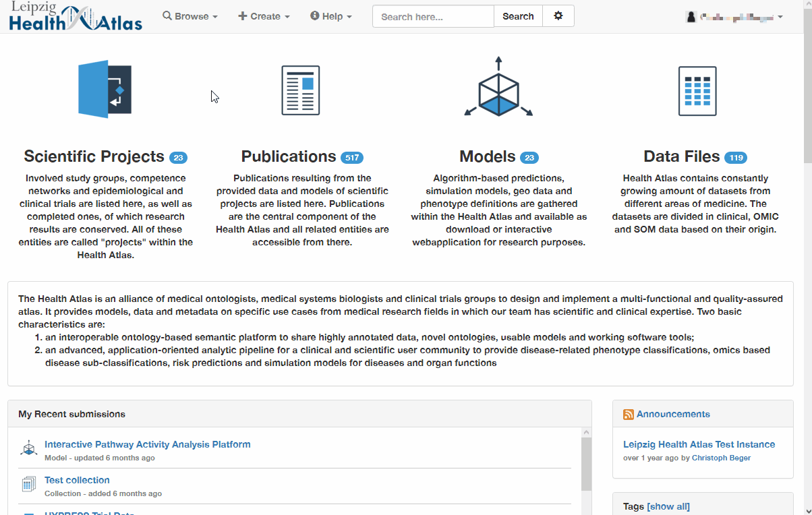
Task: Open search settings gear icon
Action: [x=558, y=16]
